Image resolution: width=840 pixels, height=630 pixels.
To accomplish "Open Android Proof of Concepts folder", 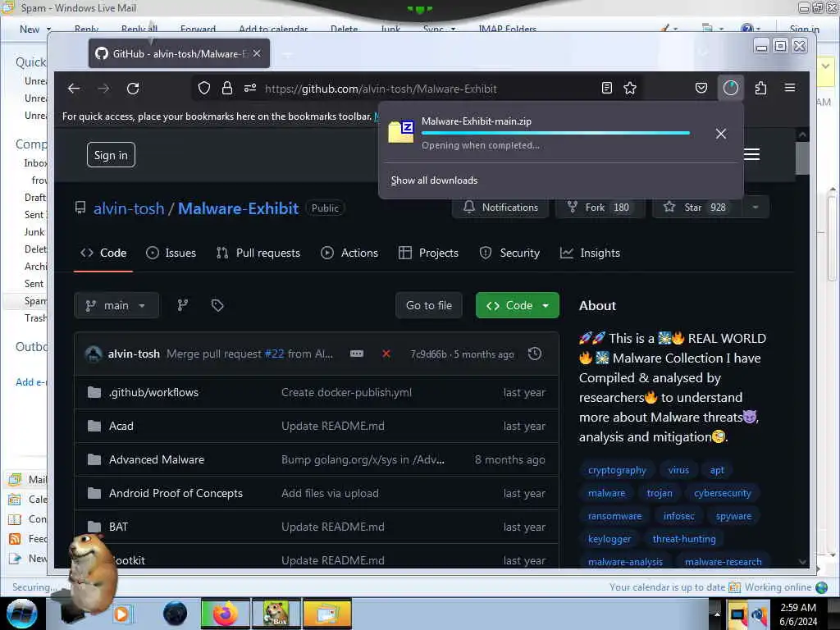I will [x=176, y=493].
